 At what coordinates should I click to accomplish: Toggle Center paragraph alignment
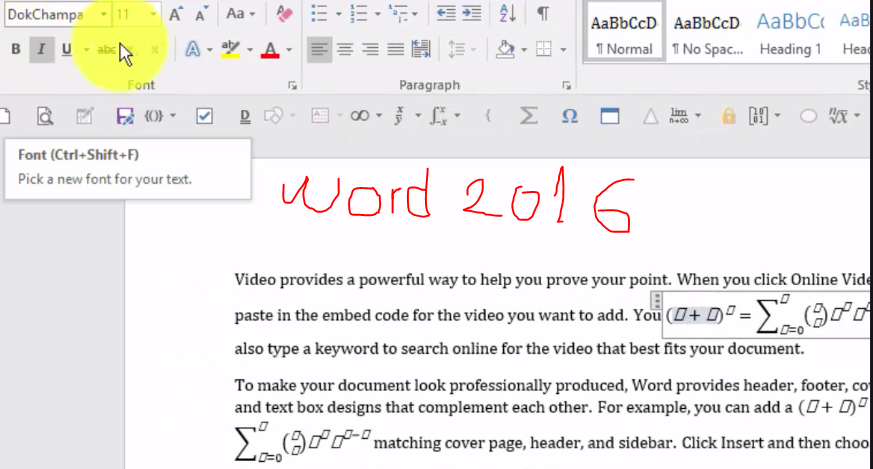345,50
